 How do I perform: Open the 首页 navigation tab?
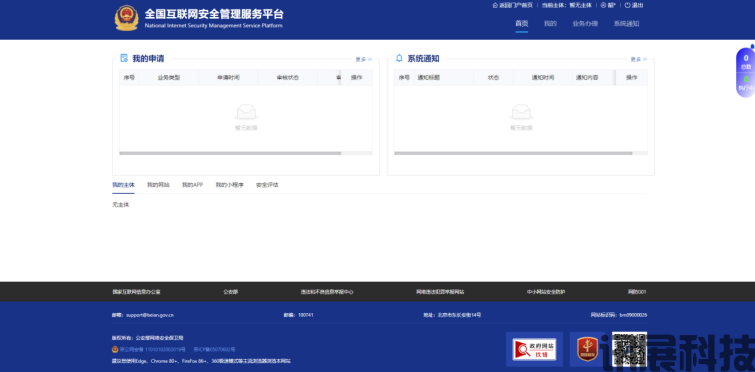coord(521,24)
